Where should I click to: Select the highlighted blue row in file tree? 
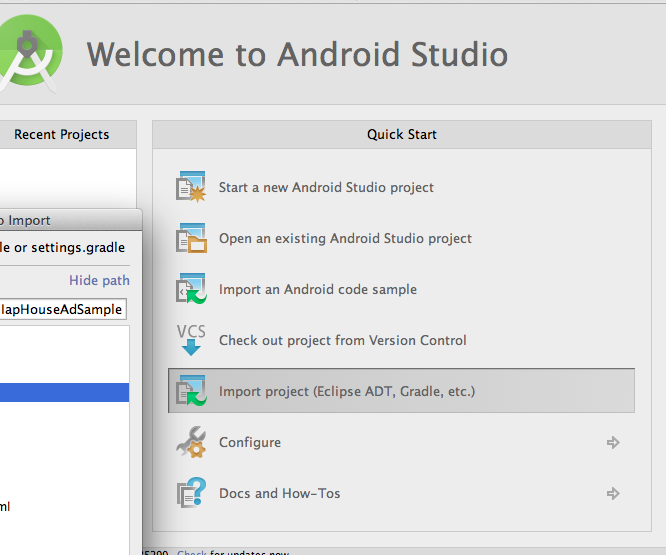pos(64,392)
